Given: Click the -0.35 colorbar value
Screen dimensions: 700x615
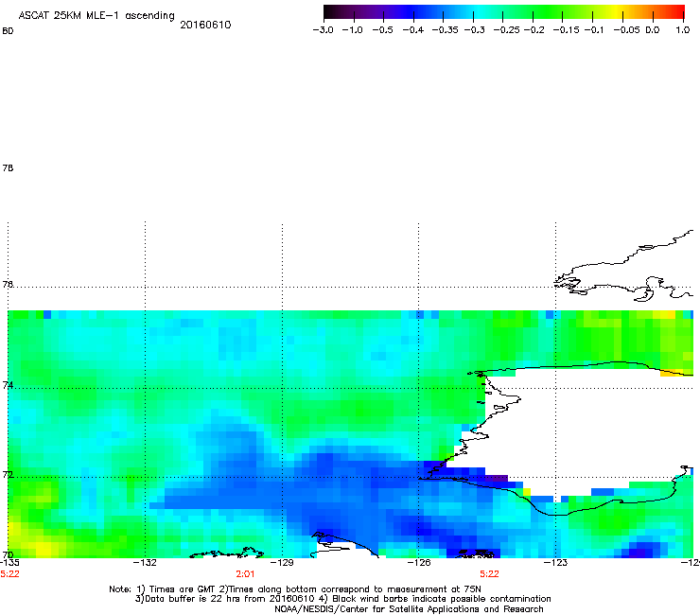Looking at the screenshot, I should coord(446,30).
